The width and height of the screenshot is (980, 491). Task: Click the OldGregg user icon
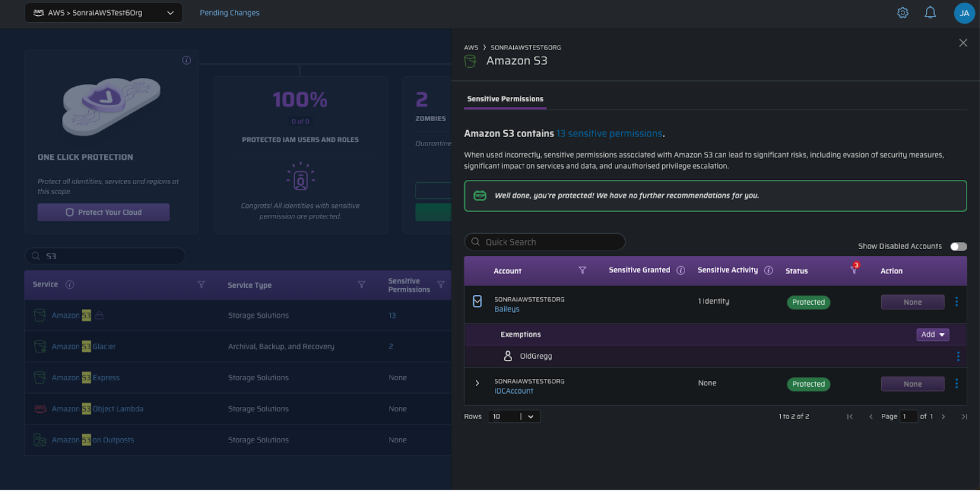pos(508,356)
